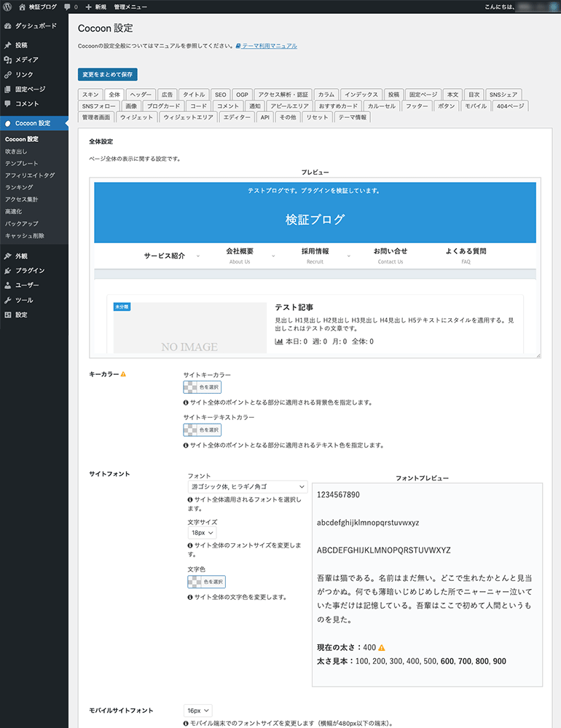Open ランキング submenu link
This screenshot has width=561, height=728.
tap(19, 188)
